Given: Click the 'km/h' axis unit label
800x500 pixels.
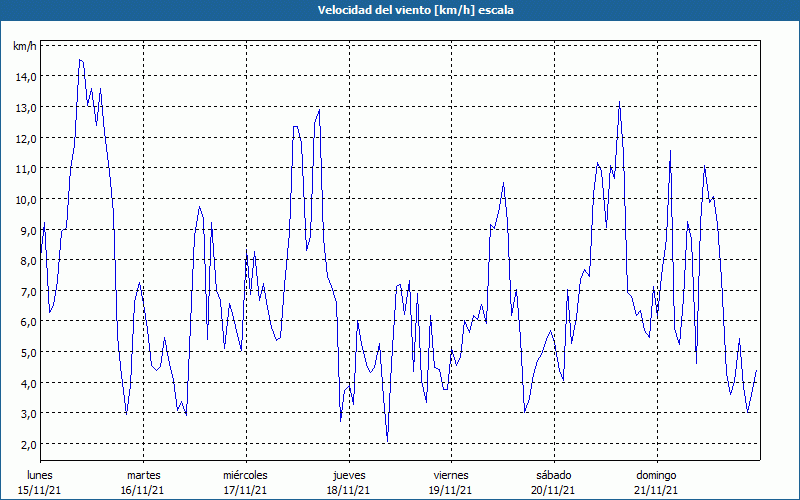Looking at the screenshot, I should (x=24, y=46).
